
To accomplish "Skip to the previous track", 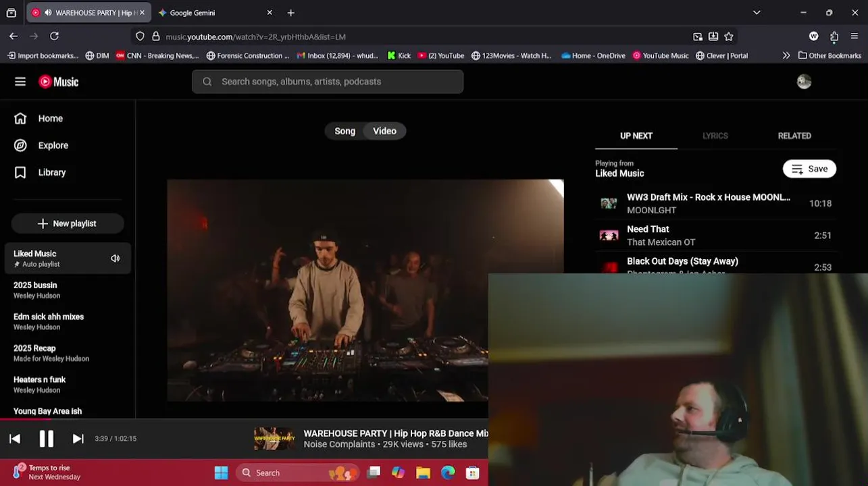I will coord(15,439).
